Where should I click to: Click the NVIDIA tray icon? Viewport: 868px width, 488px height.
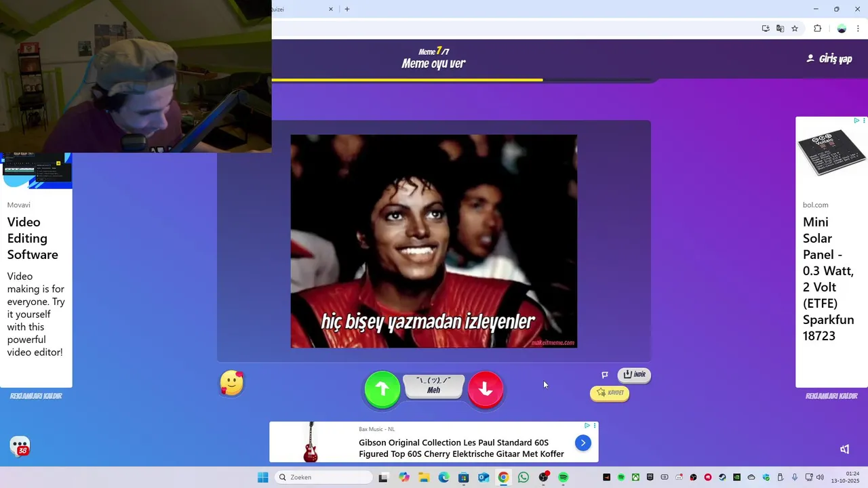(736, 477)
